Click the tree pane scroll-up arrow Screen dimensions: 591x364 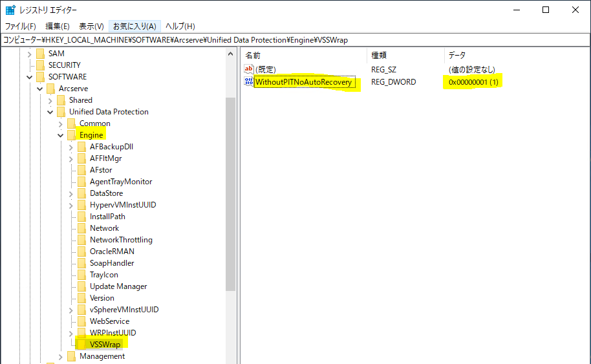pyautogui.click(x=231, y=54)
